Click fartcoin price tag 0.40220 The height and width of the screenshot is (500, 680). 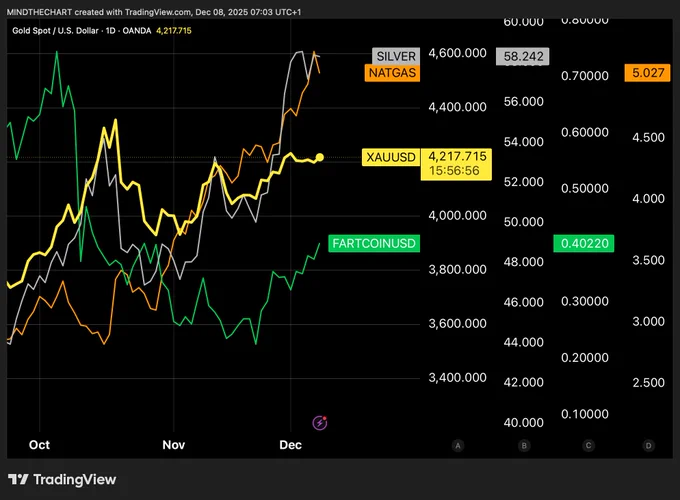pyautogui.click(x=584, y=243)
